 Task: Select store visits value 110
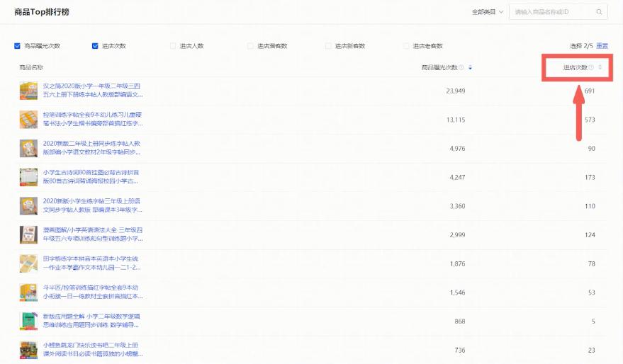pyautogui.click(x=590, y=206)
